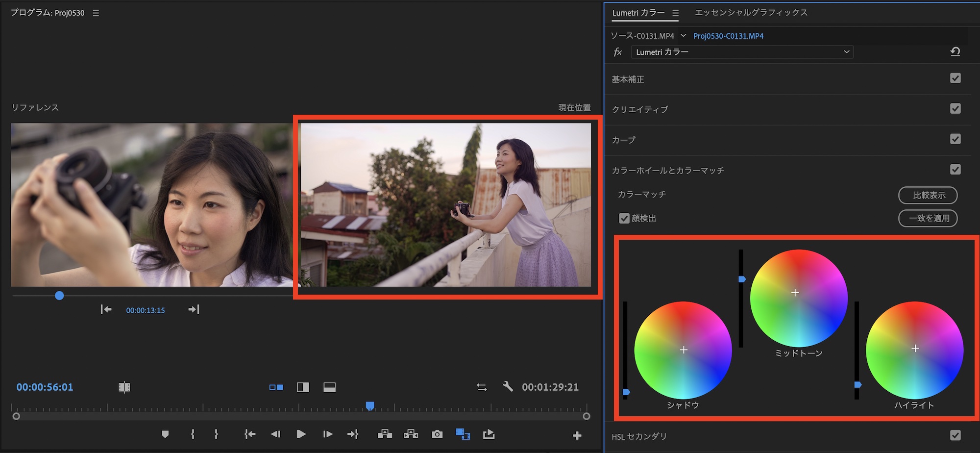The height and width of the screenshot is (453, 980).
Task: Reset the Lumetri Color effect
Action: click(x=955, y=51)
